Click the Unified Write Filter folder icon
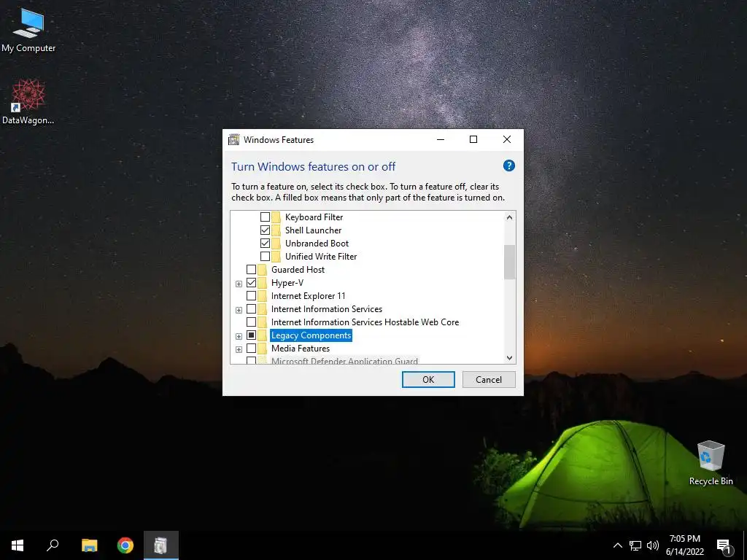 (x=276, y=257)
